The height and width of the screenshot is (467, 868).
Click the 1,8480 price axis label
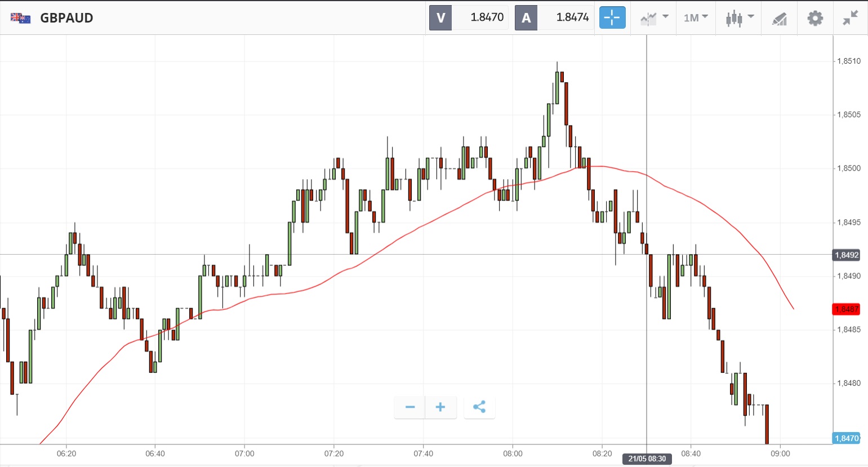tap(848, 384)
